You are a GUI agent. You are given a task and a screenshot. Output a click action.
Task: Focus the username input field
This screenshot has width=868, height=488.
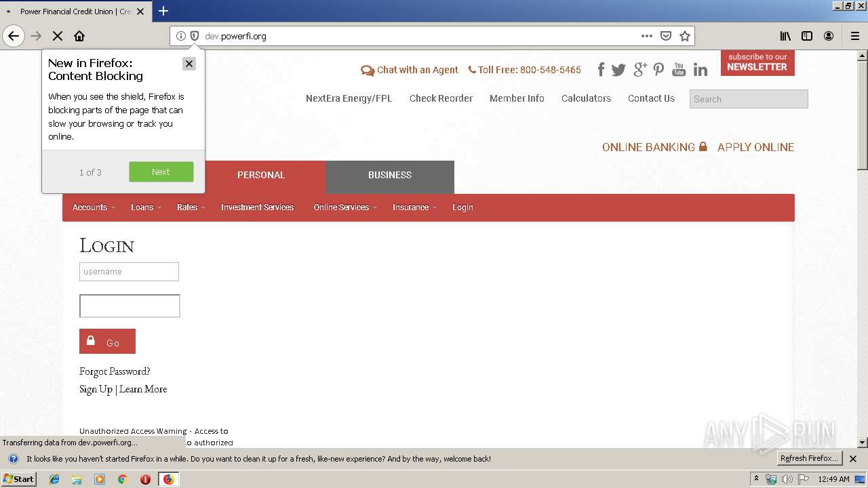pos(129,272)
